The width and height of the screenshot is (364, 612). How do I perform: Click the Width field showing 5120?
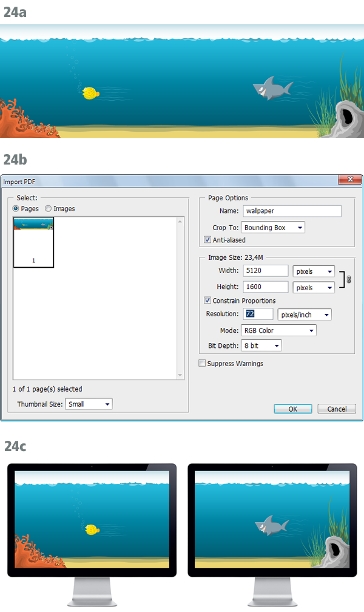(265, 271)
